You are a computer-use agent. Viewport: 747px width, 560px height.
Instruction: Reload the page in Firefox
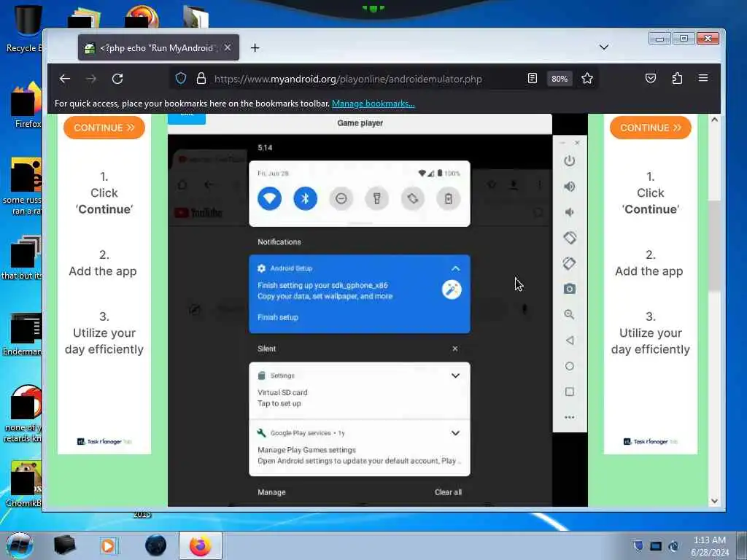[117, 79]
